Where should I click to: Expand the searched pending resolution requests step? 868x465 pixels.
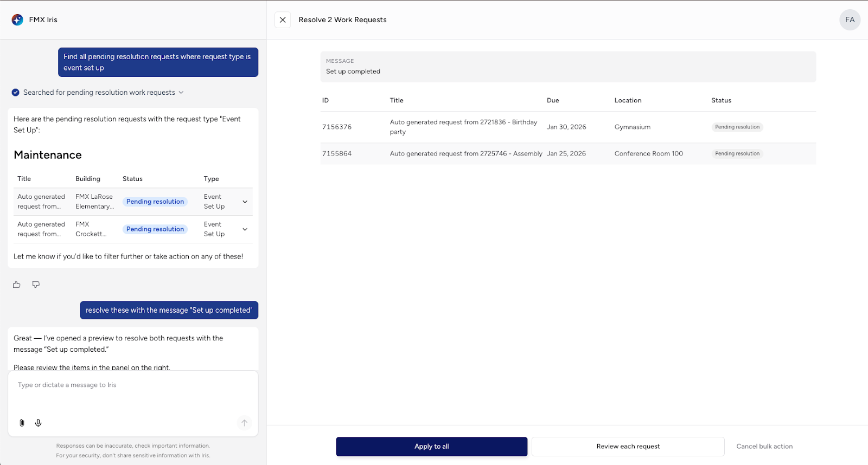pos(181,93)
